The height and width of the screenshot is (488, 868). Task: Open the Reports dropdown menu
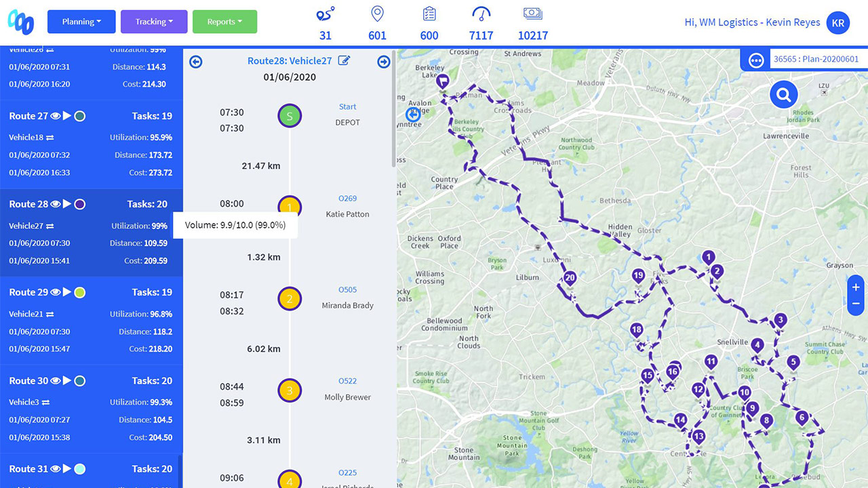click(224, 22)
